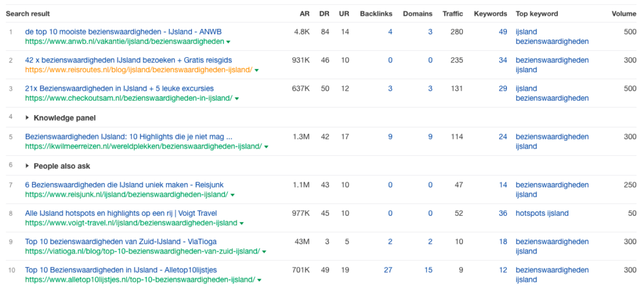Open dropdown arrow next to viatioga.nl URL

click(x=264, y=252)
